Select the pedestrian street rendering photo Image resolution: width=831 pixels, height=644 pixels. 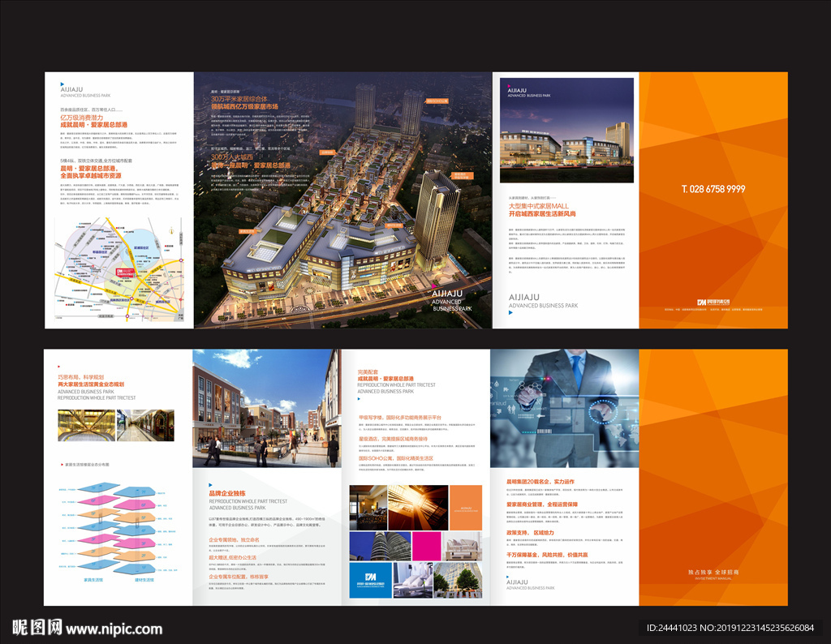pyautogui.click(x=266, y=408)
